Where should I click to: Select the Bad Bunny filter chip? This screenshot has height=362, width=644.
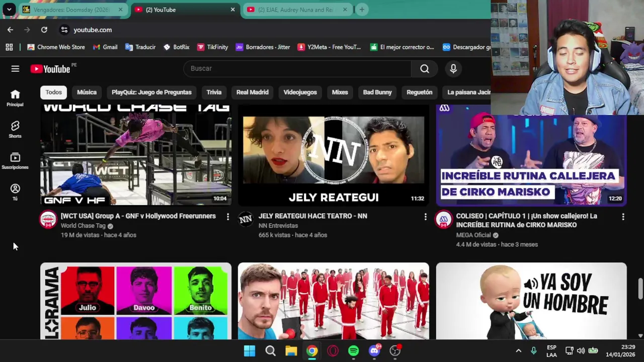click(377, 92)
